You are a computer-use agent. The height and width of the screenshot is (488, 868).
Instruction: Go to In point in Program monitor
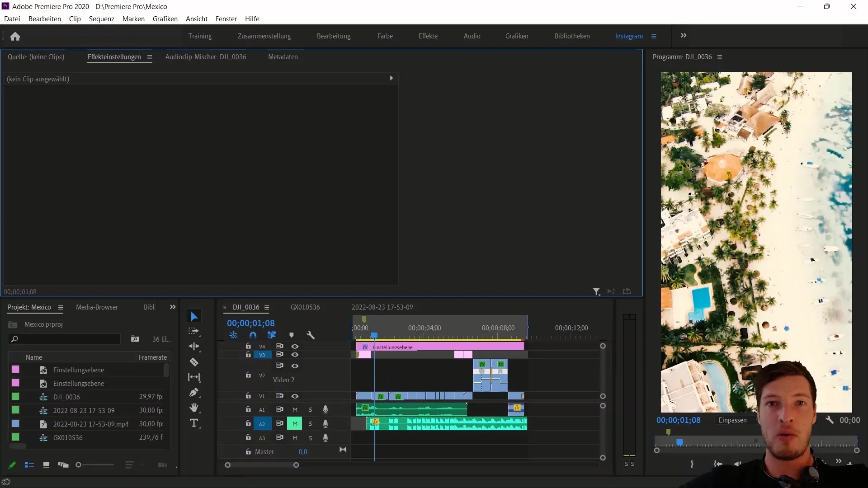(717, 464)
